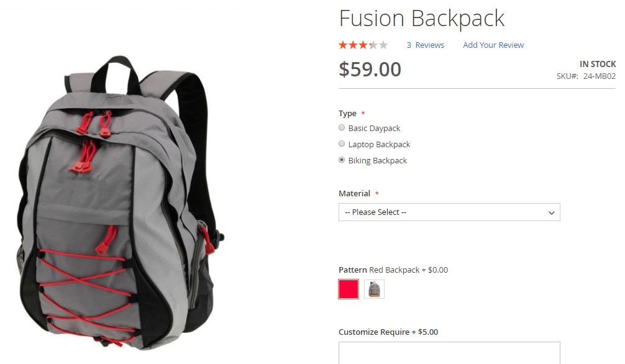This screenshot has height=364, width=625.
Task: Click the IN STOCK availability label
Action: click(598, 64)
